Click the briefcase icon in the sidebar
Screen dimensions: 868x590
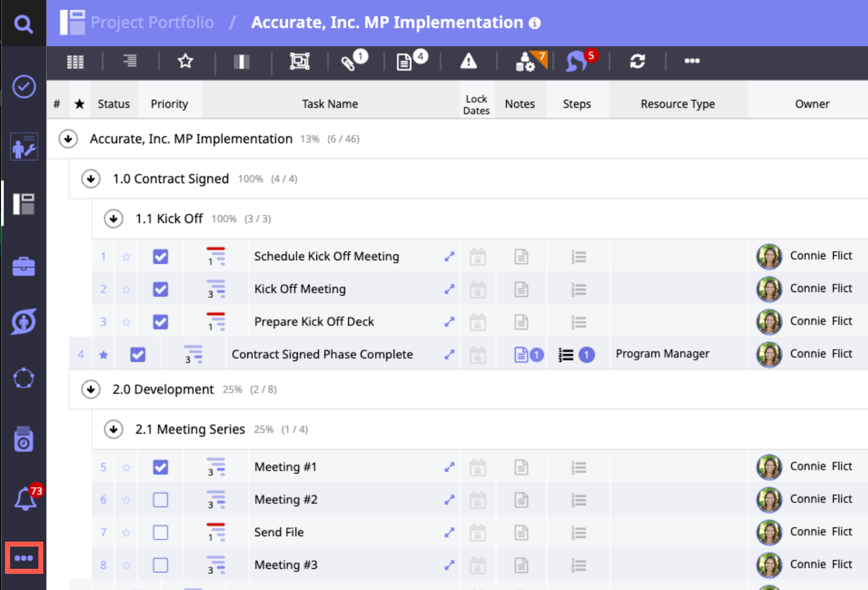tap(24, 266)
